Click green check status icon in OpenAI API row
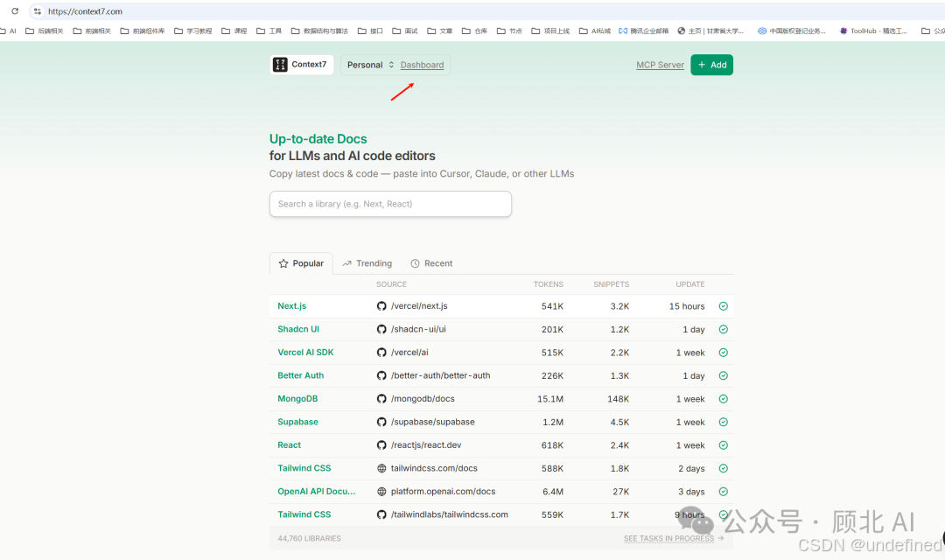This screenshot has height=560, width=945. point(724,491)
